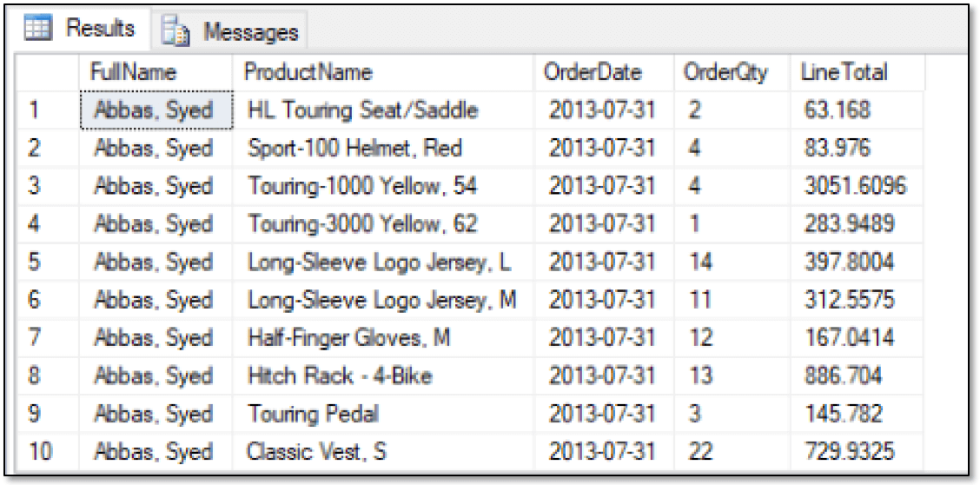The height and width of the screenshot is (485, 980).
Task: Click the Classic Vest, S cell
Action: click(x=317, y=452)
